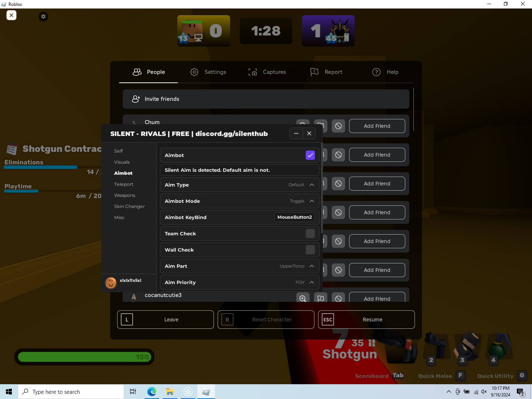Image resolution: width=532 pixels, height=399 pixels.
Task: Open Task View from the taskbar
Action: pyautogui.click(x=133, y=392)
